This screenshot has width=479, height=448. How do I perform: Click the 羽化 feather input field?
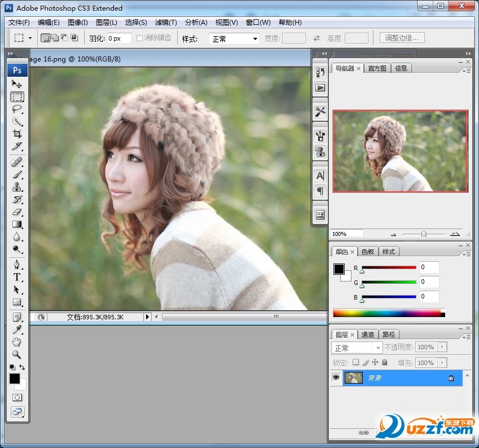pyautogui.click(x=119, y=38)
